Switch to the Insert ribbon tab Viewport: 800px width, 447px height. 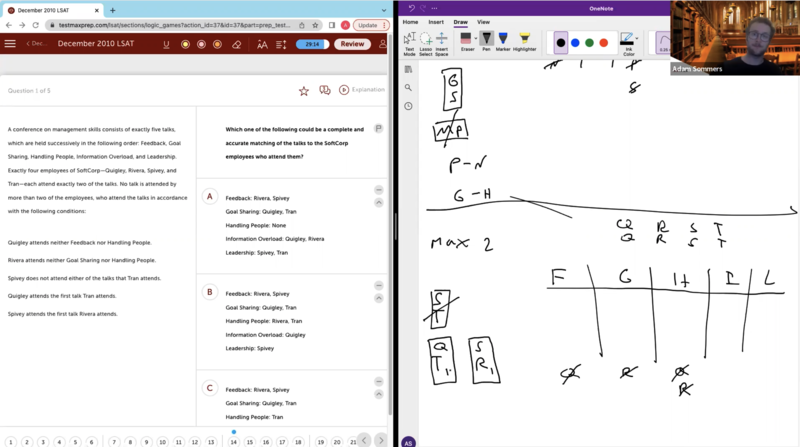click(x=437, y=21)
